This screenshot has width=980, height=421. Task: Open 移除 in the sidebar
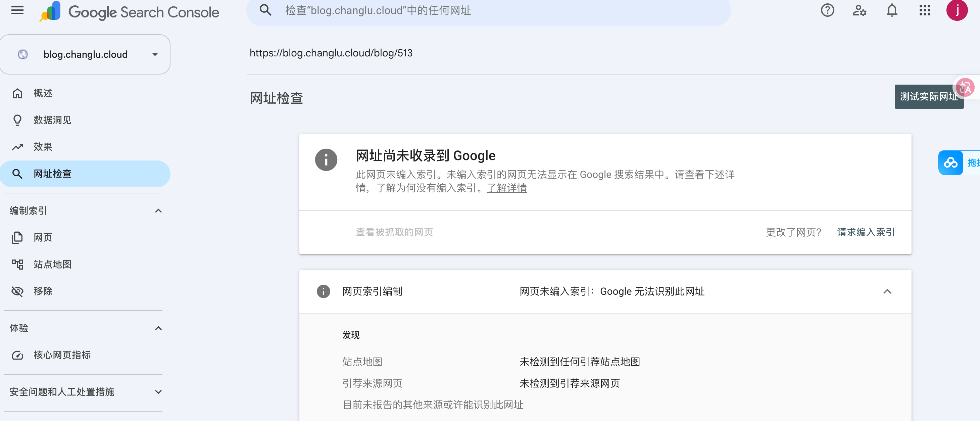[x=85, y=291]
